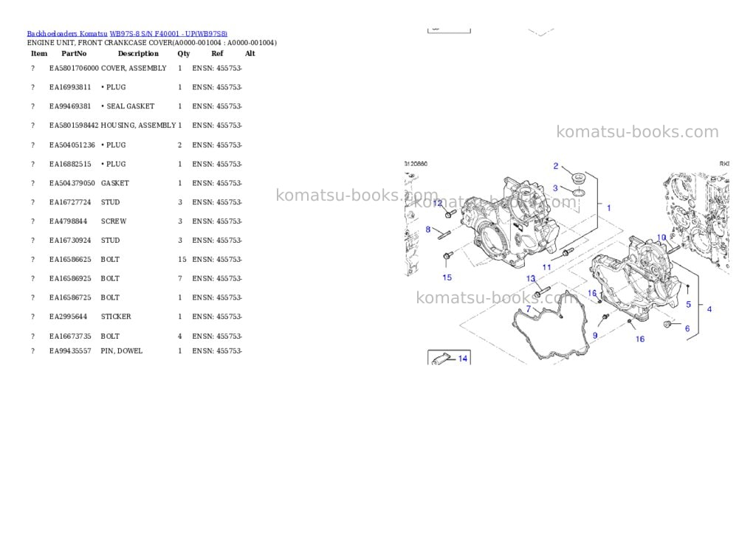Screen dimensions: 756x535
Task: Select part number EA16727724
Action: [70, 202]
